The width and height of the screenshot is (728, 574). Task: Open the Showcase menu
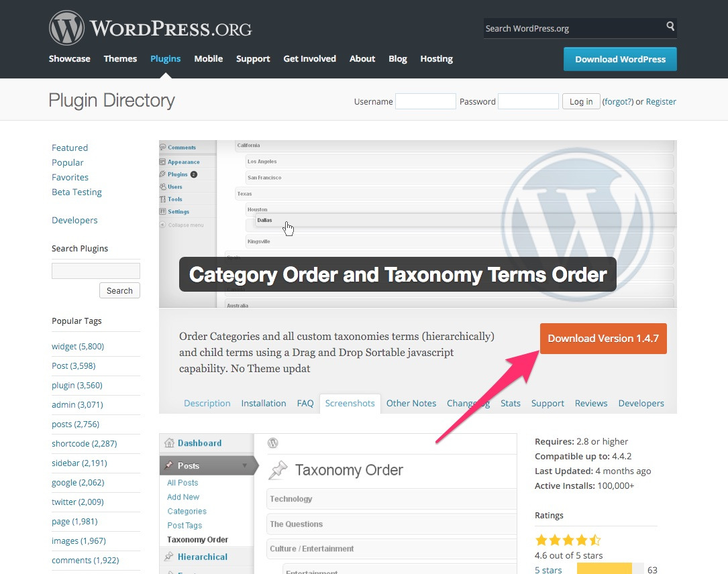[70, 58]
